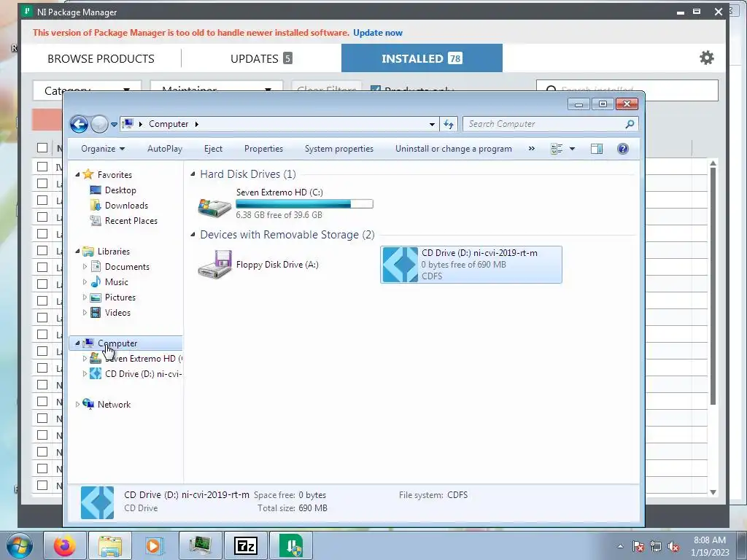Click Uninstall or change a program
747x560 pixels.
[454, 149]
